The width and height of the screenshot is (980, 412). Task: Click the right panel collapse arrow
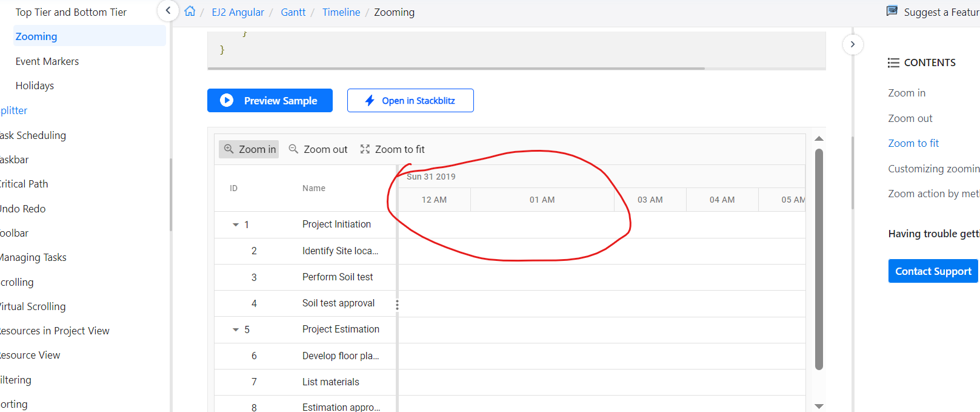pos(852,44)
